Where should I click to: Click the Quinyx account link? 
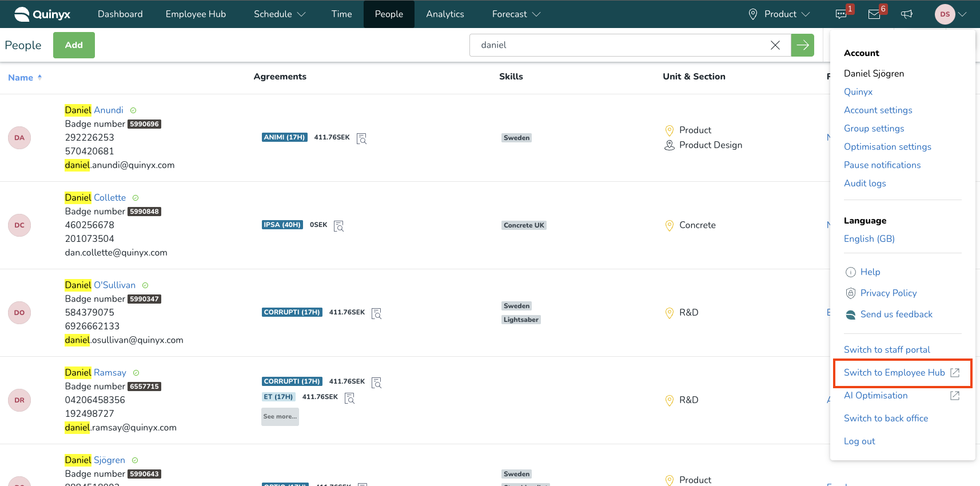click(x=858, y=92)
